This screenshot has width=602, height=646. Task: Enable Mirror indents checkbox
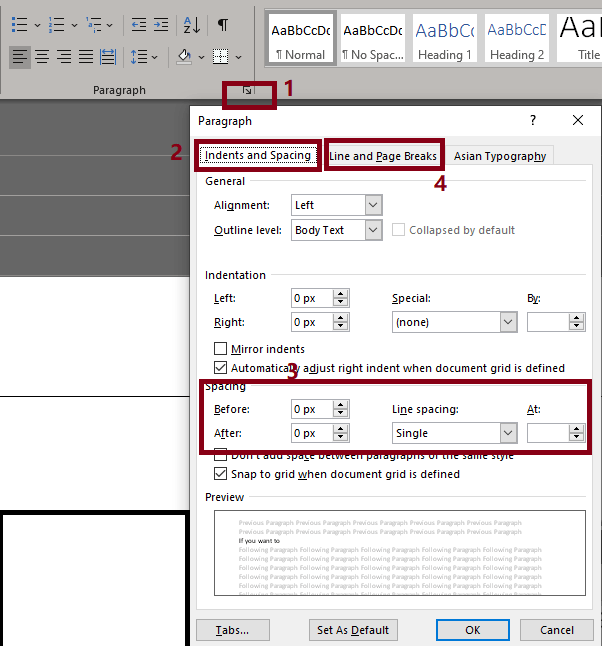220,349
